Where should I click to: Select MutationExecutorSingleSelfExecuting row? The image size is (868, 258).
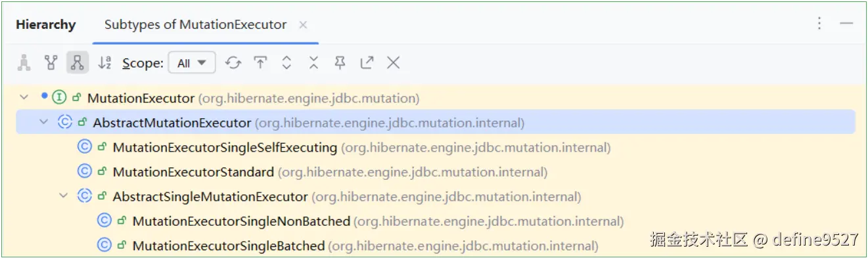click(436, 147)
